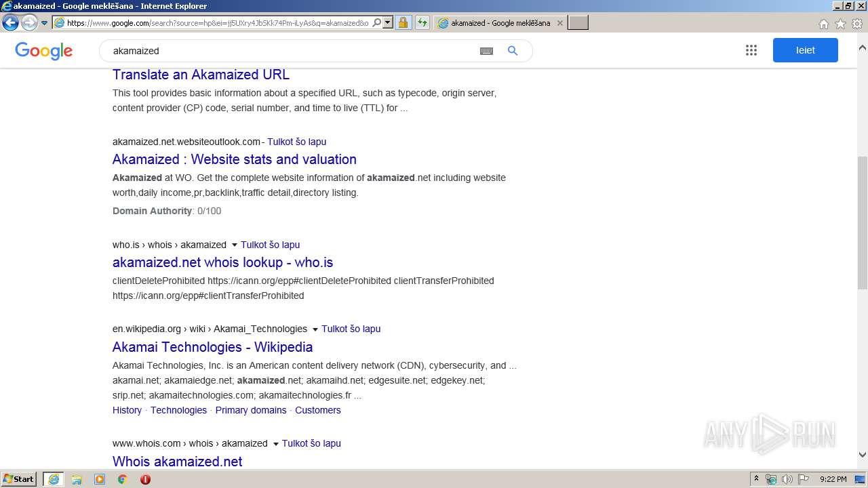Open the Windows Start button
The width and height of the screenshot is (868, 488).
click(x=19, y=479)
